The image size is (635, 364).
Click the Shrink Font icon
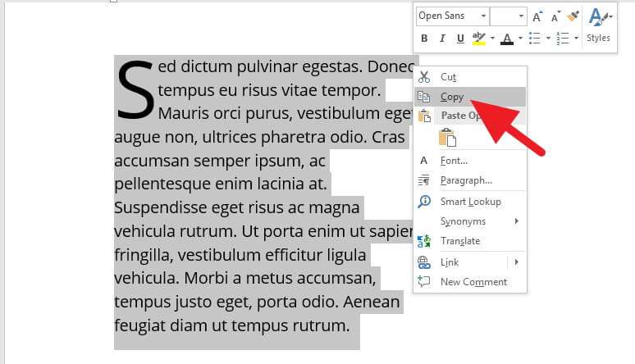555,16
